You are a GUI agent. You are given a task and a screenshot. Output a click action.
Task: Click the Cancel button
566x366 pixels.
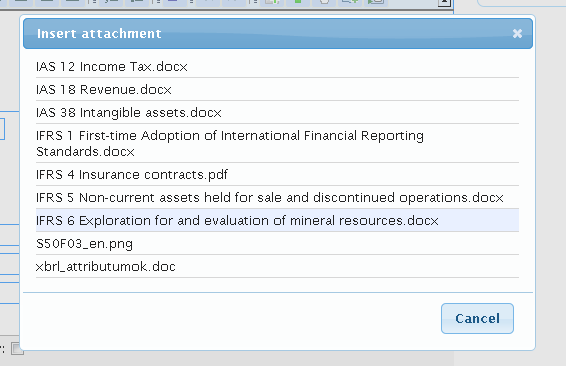click(x=477, y=318)
